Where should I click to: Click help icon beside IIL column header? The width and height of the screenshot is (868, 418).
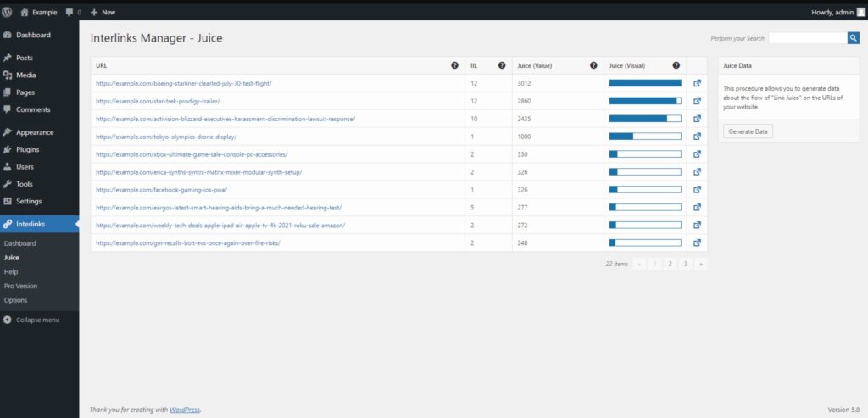(x=501, y=65)
